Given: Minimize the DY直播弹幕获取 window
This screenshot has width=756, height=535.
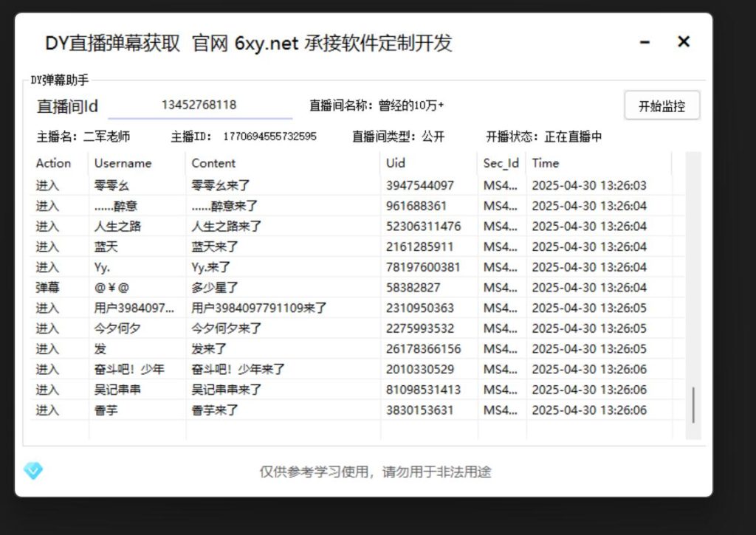Looking at the screenshot, I should tap(645, 42).
